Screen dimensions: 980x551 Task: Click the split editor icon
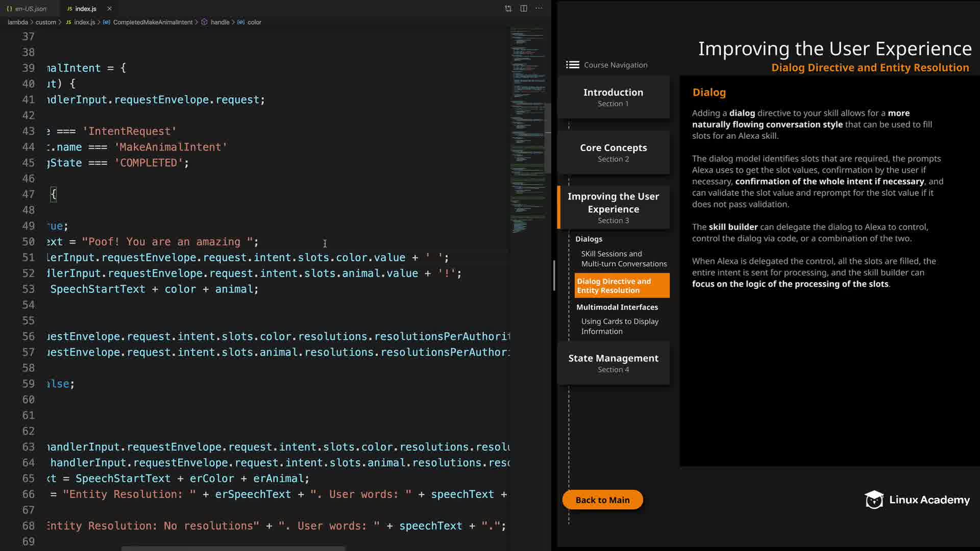(524, 8)
